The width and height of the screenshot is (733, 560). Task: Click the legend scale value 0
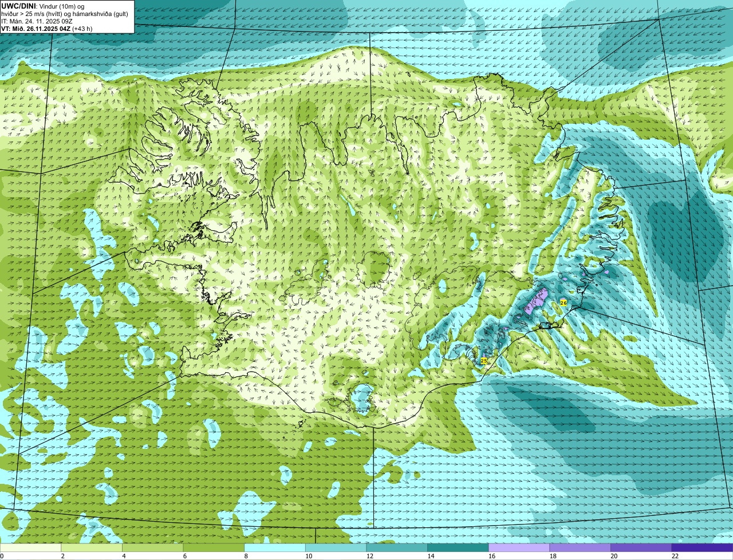tap(2, 556)
